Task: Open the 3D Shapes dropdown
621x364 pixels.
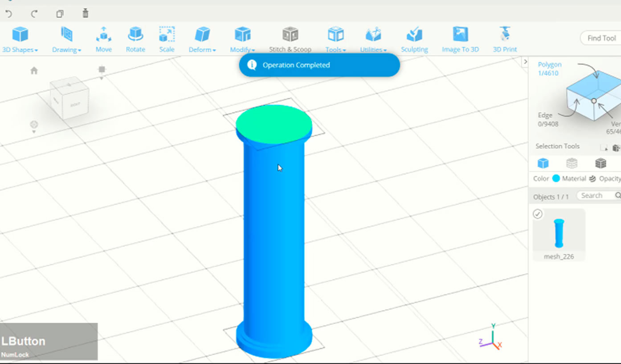Action: (x=20, y=40)
